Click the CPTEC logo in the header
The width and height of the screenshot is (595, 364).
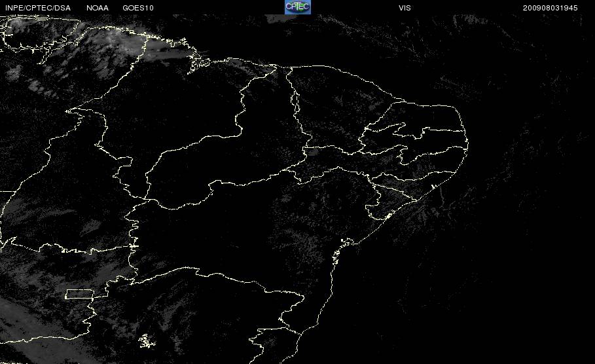[x=298, y=7]
